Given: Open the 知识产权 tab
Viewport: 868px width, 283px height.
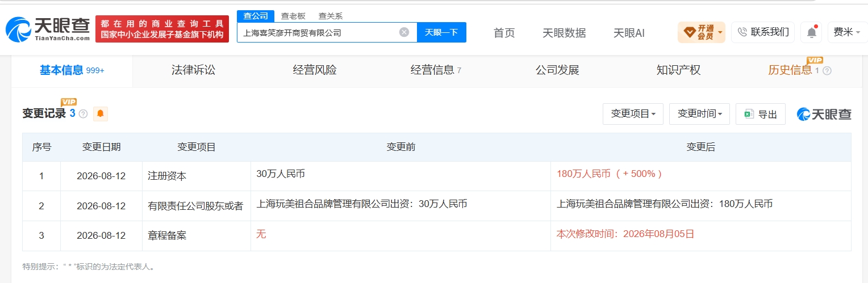Looking at the screenshot, I should click(x=678, y=70).
